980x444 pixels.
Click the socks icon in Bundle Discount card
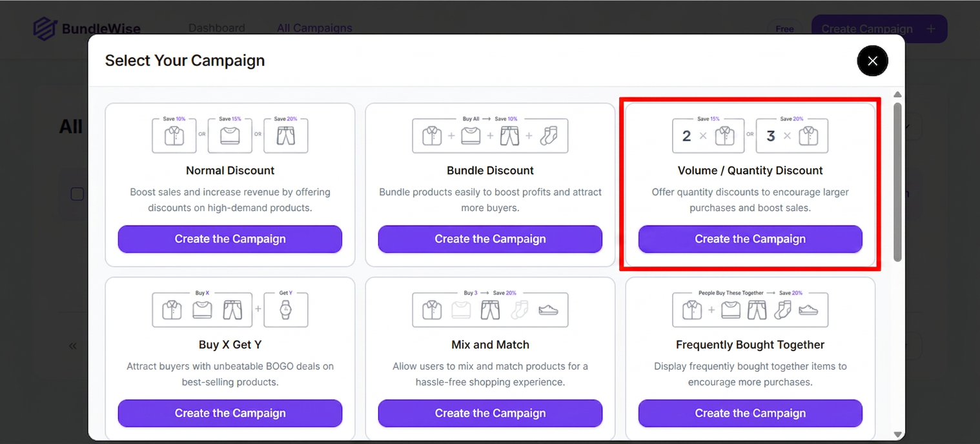pos(548,136)
